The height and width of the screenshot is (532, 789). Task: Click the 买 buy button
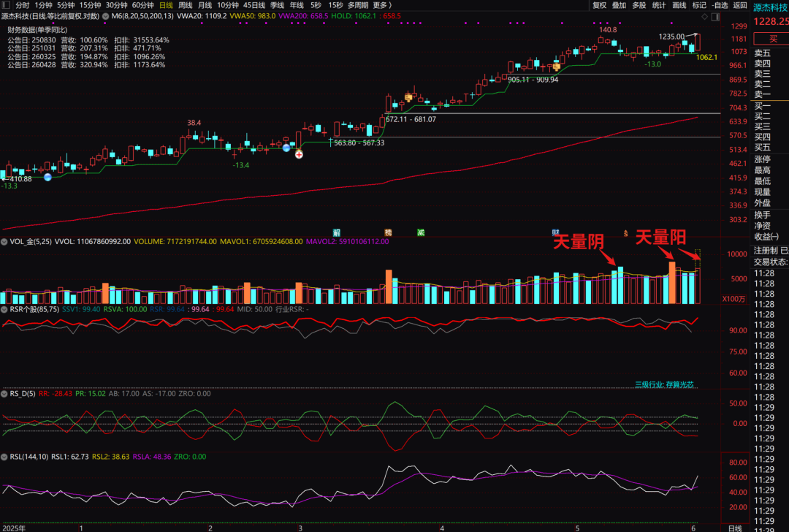772,39
